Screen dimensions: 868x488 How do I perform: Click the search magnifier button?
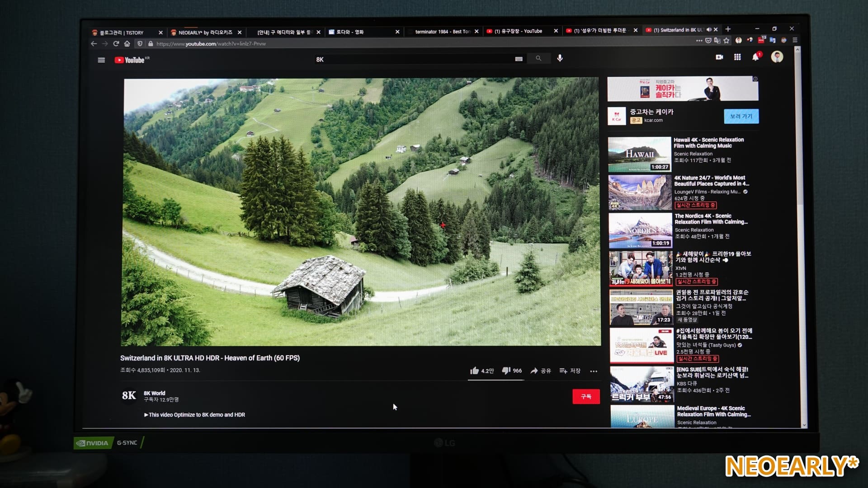point(538,58)
